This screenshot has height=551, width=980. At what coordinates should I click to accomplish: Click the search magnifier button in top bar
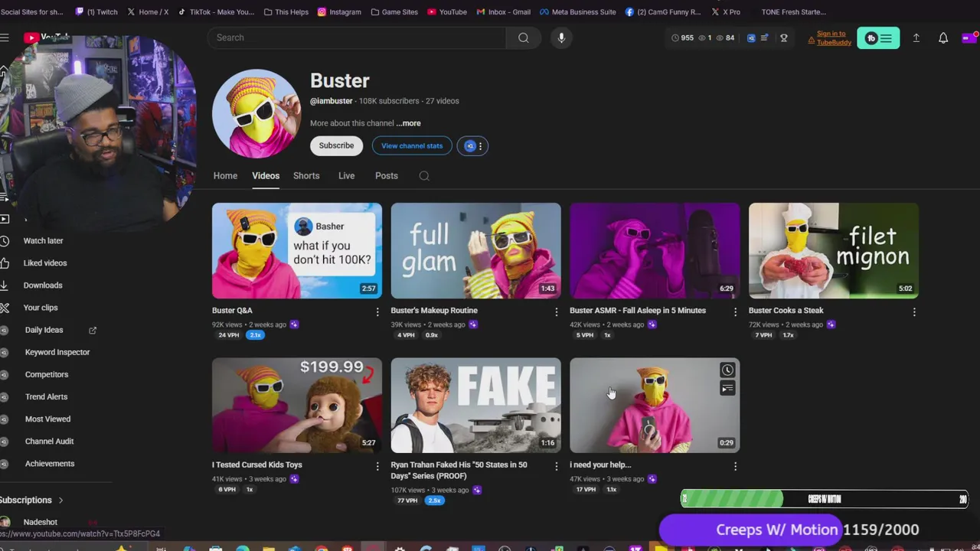coord(523,37)
